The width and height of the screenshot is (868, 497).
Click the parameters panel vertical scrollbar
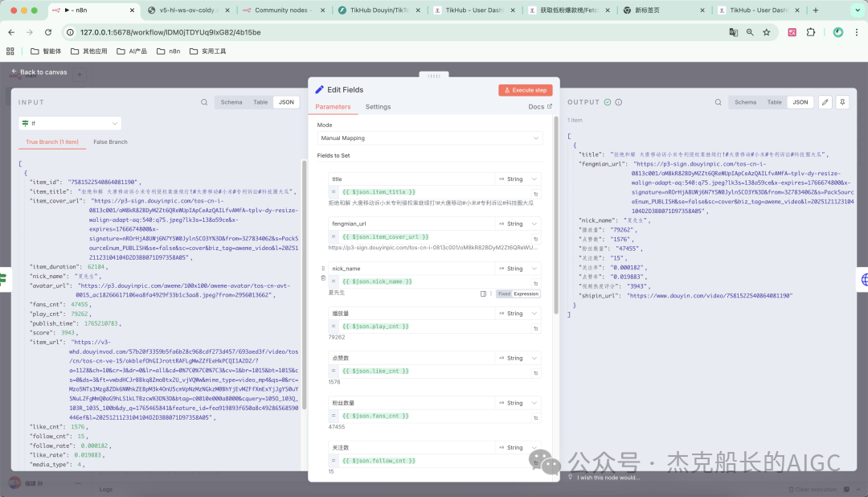click(556, 215)
